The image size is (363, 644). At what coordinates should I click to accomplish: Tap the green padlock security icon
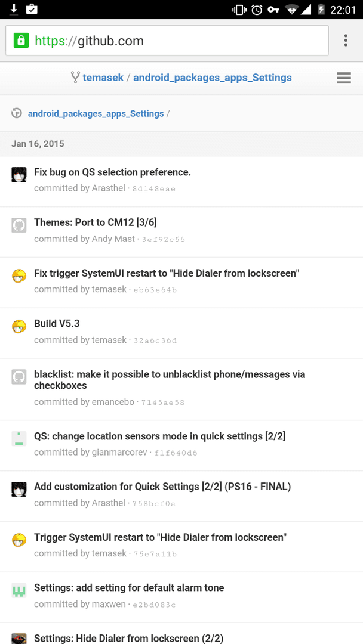(21, 41)
